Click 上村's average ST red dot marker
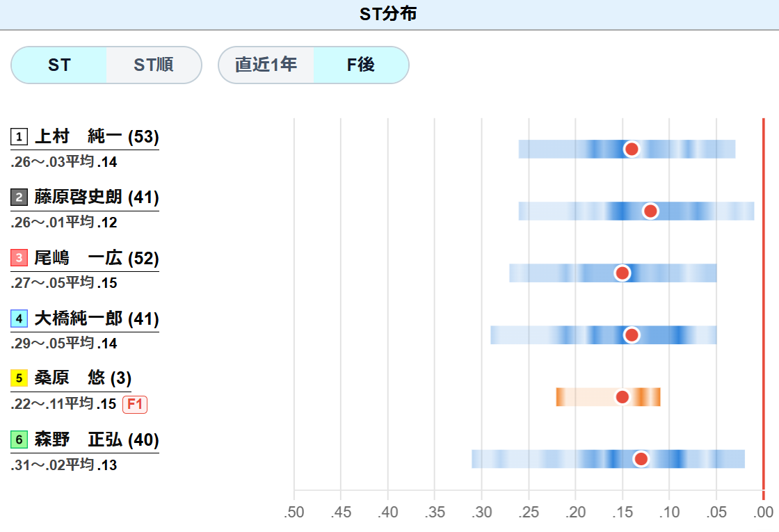The height and width of the screenshot is (532, 779). (632, 149)
